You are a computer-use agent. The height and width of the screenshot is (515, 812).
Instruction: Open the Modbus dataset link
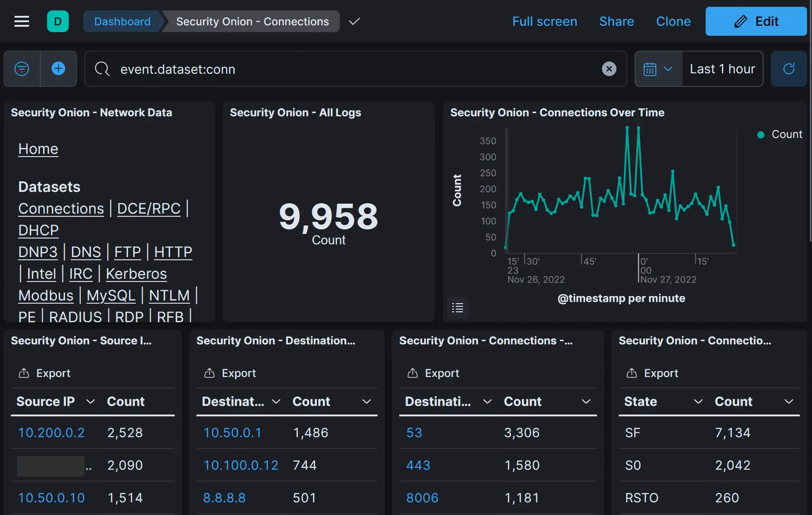46,295
